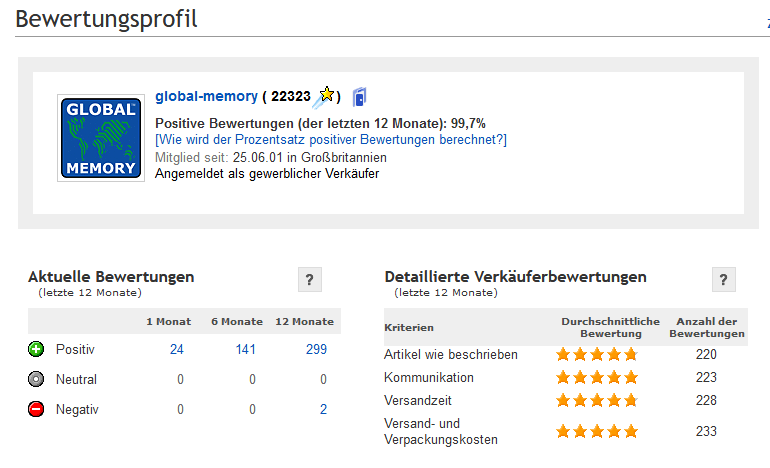Click the grey Neutral circle icon

[36, 379]
